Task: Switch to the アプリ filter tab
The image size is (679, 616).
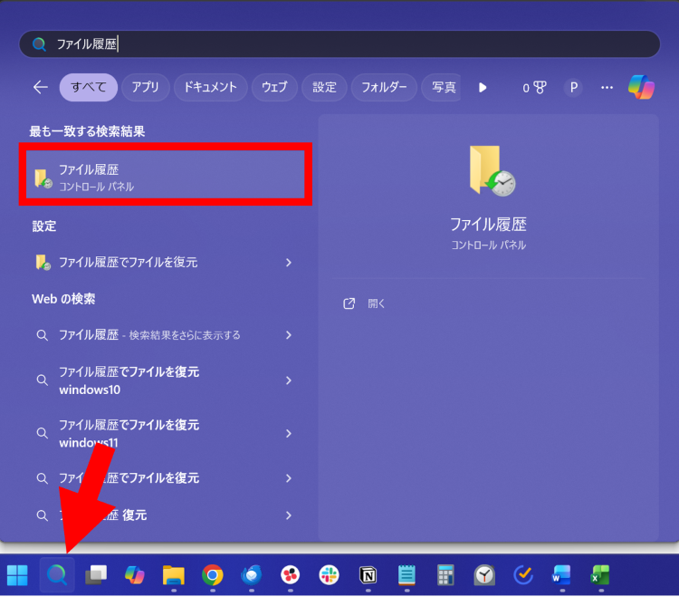Action: pos(146,87)
